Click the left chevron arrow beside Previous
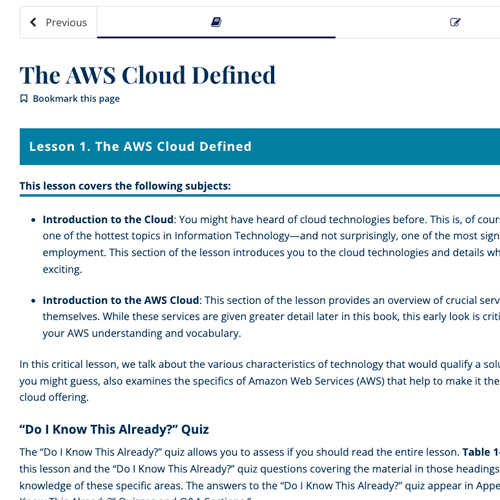 click(x=33, y=22)
